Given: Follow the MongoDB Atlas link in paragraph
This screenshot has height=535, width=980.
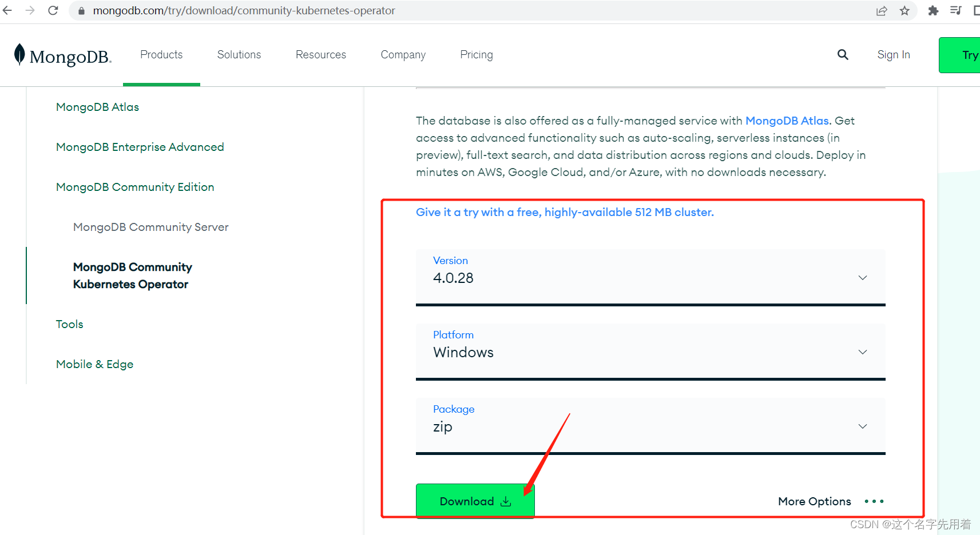Looking at the screenshot, I should coord(787,121).
